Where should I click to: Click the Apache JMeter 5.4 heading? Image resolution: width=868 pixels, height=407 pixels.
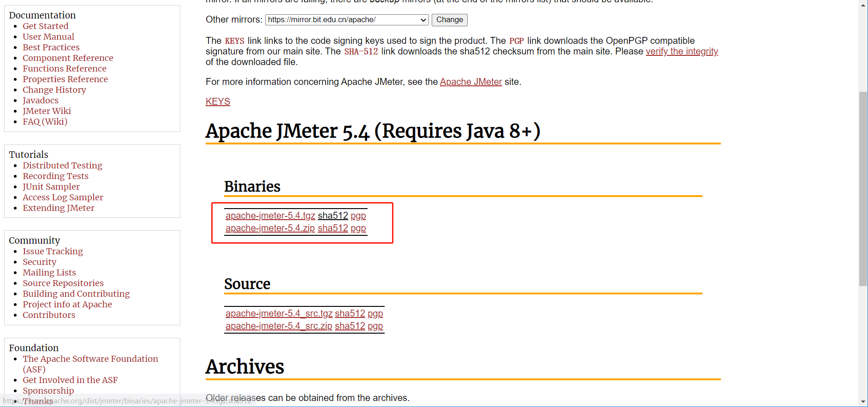click(373, 131)
